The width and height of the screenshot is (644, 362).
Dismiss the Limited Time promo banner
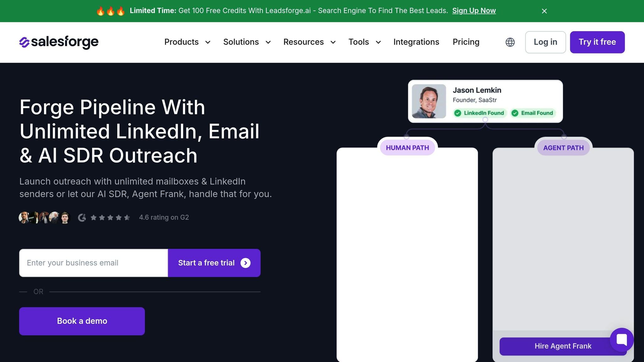(x=544, y=11)
